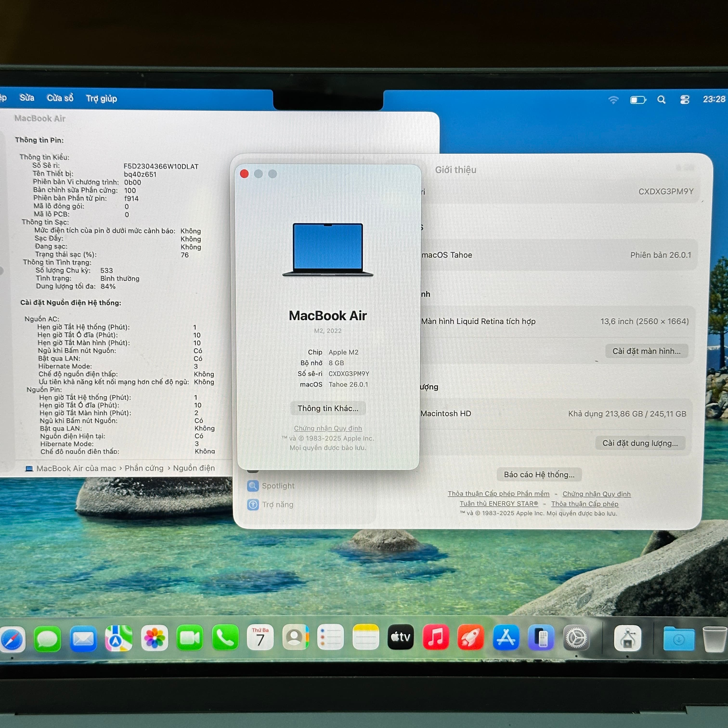Open the Phone app in Dock
The image size is (728, 728).
coord(225,637)
